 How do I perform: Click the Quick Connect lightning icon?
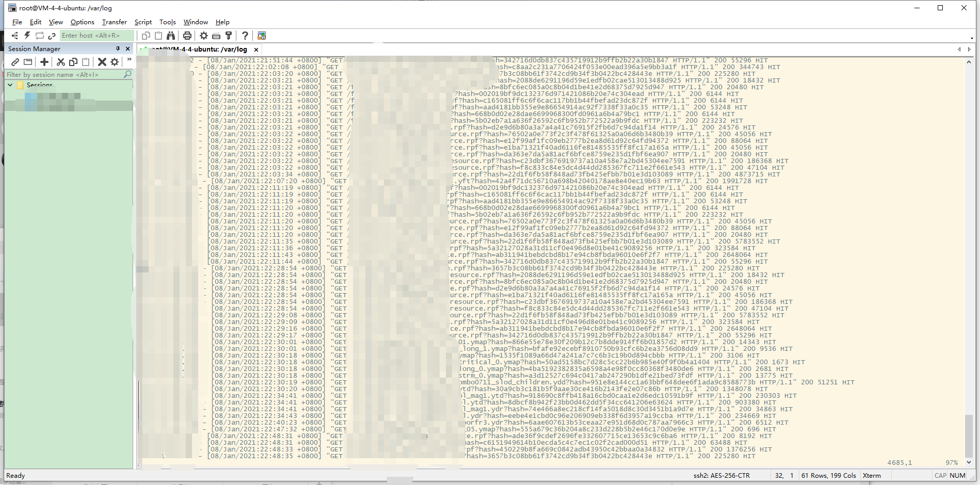[27, 36]
